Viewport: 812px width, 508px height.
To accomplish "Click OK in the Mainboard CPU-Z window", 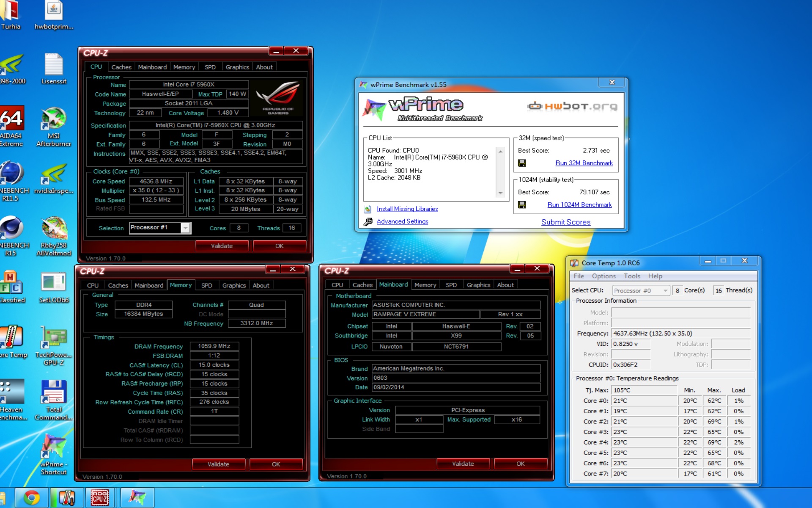I will click(x=521, y=464).
